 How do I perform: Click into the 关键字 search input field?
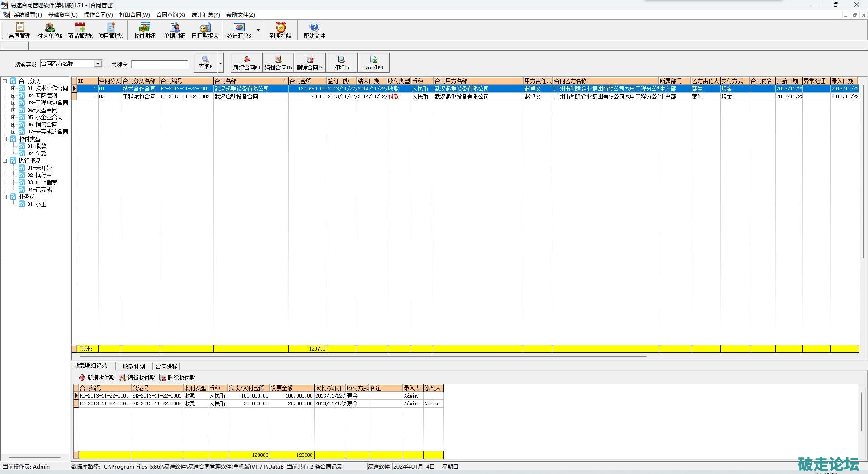[160, 64]
